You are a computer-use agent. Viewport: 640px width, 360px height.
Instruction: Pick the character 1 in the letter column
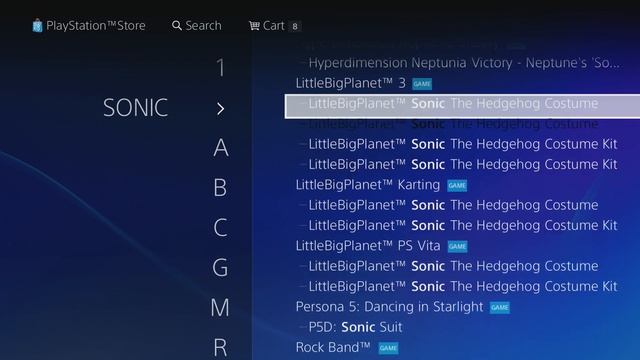click(x=220, y=68)
